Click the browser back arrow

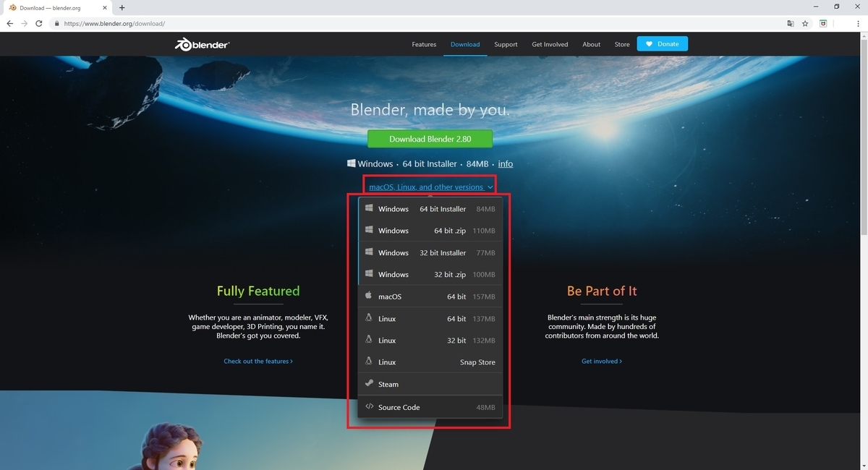point(9,23)
